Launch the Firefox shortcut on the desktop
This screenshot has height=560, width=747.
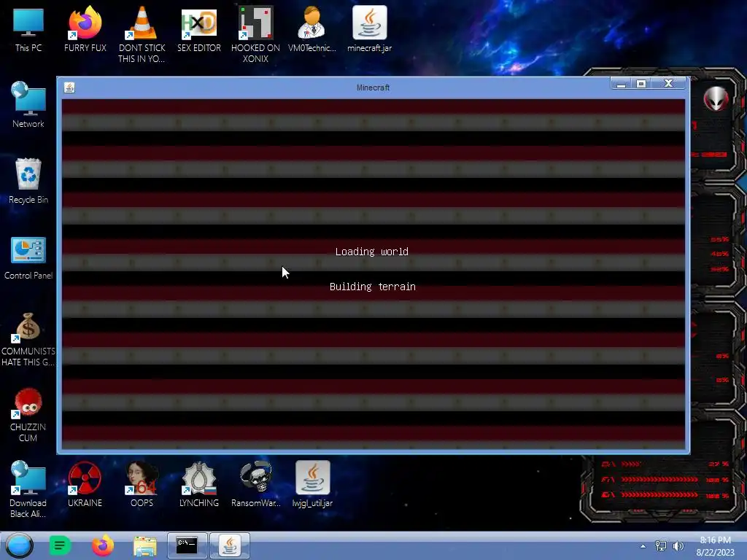85,28
